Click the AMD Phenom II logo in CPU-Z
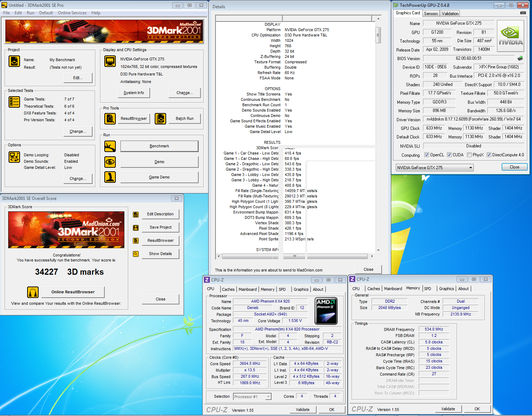This screenshot has height=416, width=532. pos(326,311)
